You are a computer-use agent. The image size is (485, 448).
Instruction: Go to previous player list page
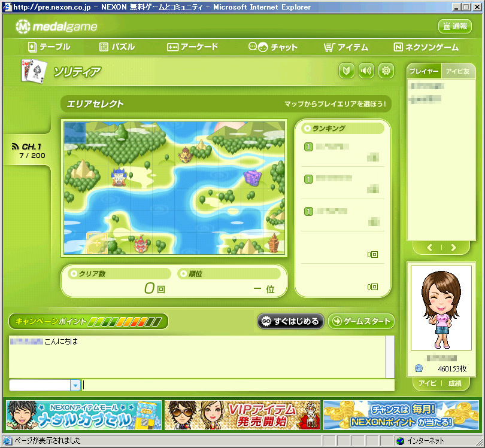(430, 248)
